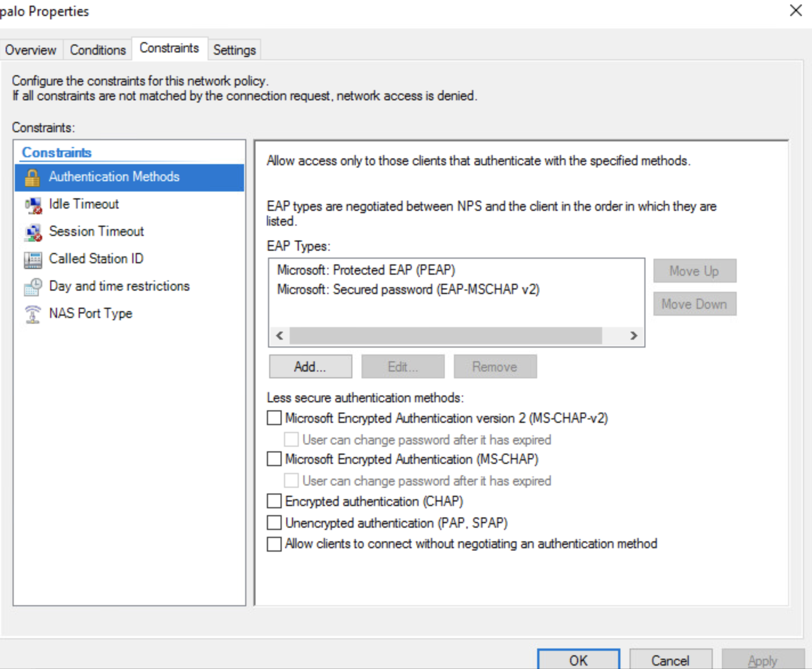Image resolution: width=812 pixels, height=669 pixels.
Task: Click the Session Timeout icon
Action: click(33, 232)
